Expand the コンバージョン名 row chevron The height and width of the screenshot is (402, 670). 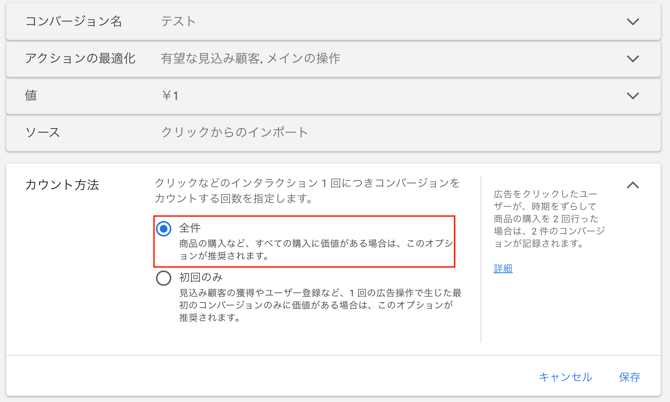coord(632,22)
